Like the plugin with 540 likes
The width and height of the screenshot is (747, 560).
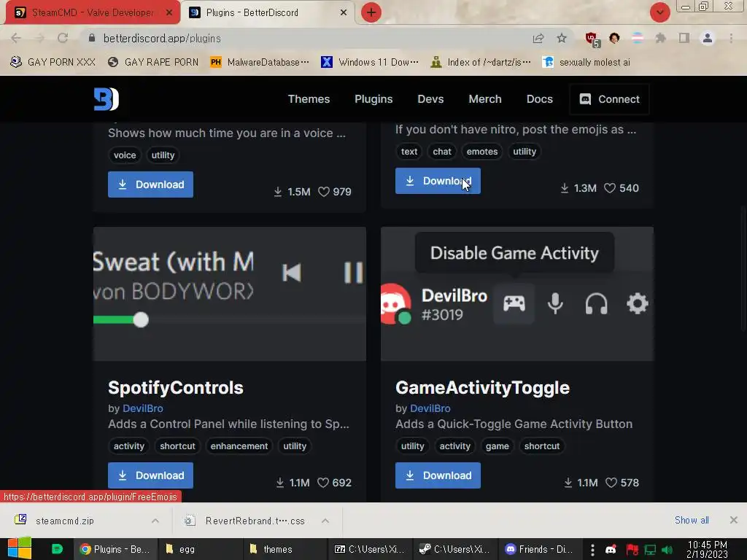610,188
